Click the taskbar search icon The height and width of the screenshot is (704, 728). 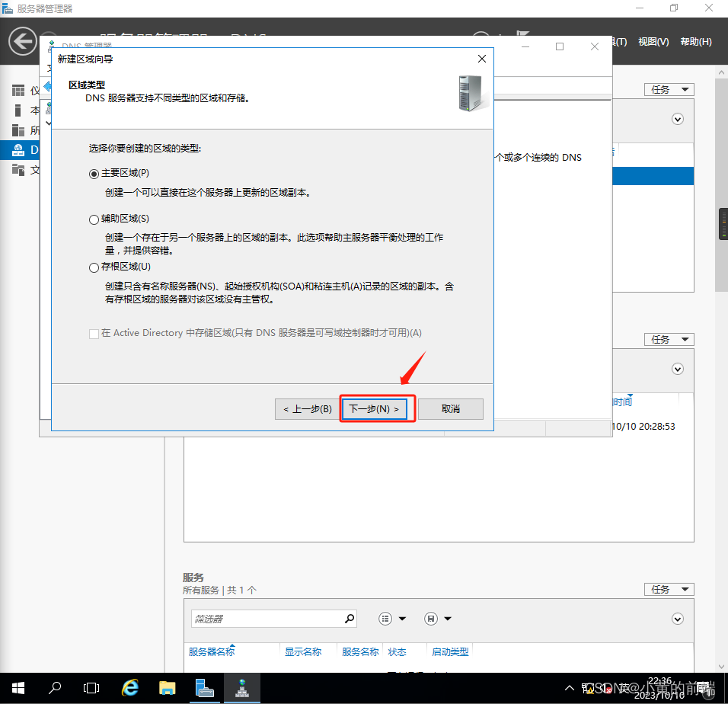[x=55, y=688]
